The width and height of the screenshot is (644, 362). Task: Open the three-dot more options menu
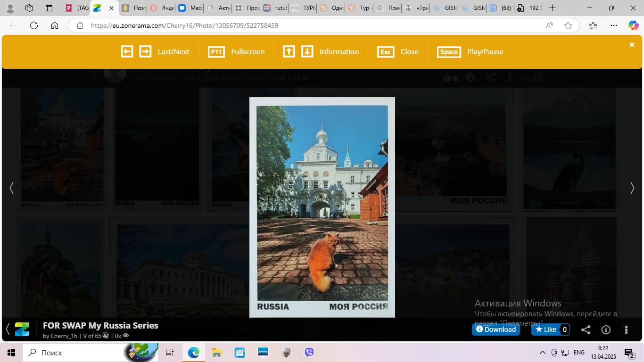(626, 330)
